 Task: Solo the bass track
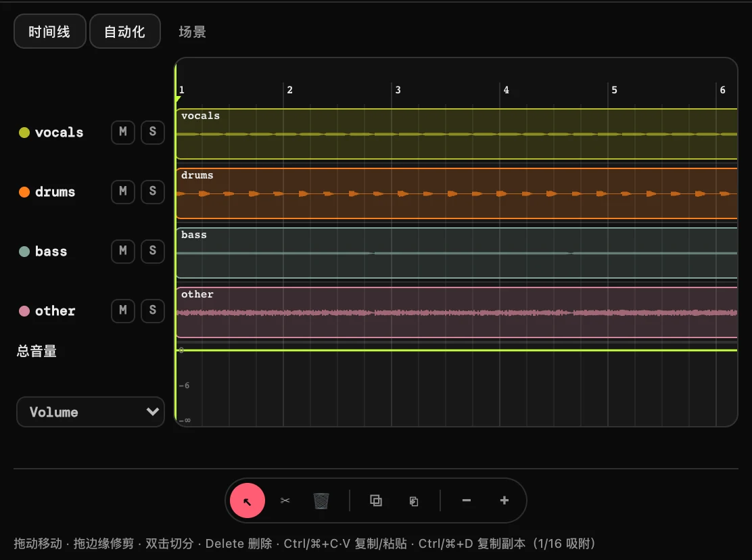tap(153, 251)
